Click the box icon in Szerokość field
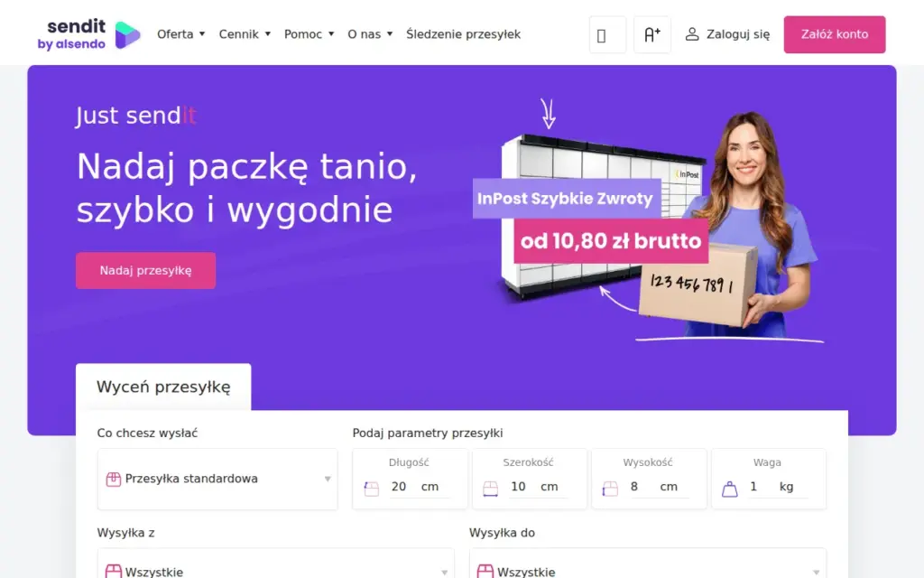Viewport: 924px width, 578px height. 490,489
